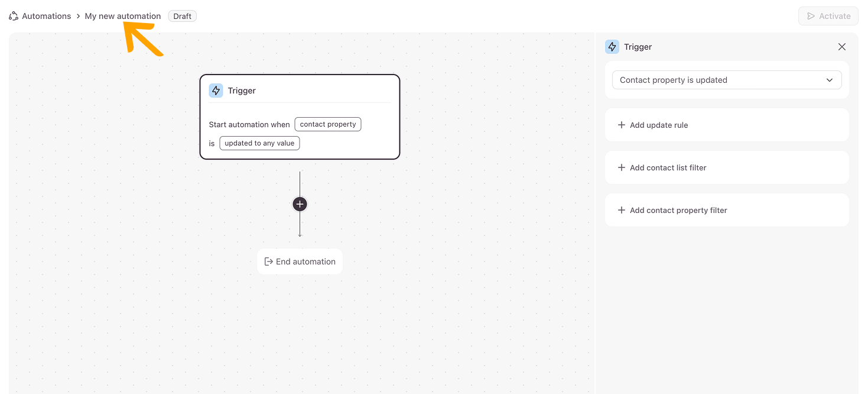Click the Trigger node heading on the canvas
The height and width of the screenshot is (394, 868).
[x=242, y=91]
